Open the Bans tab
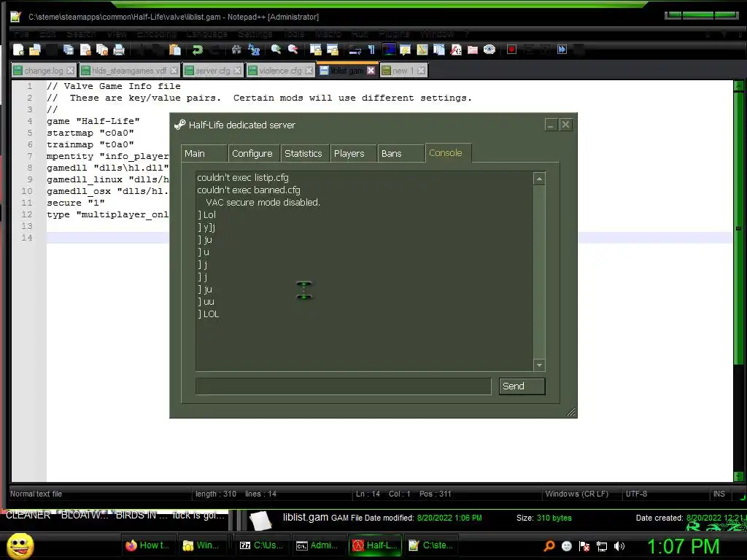The image size is (747, 560). click(400, 153)
